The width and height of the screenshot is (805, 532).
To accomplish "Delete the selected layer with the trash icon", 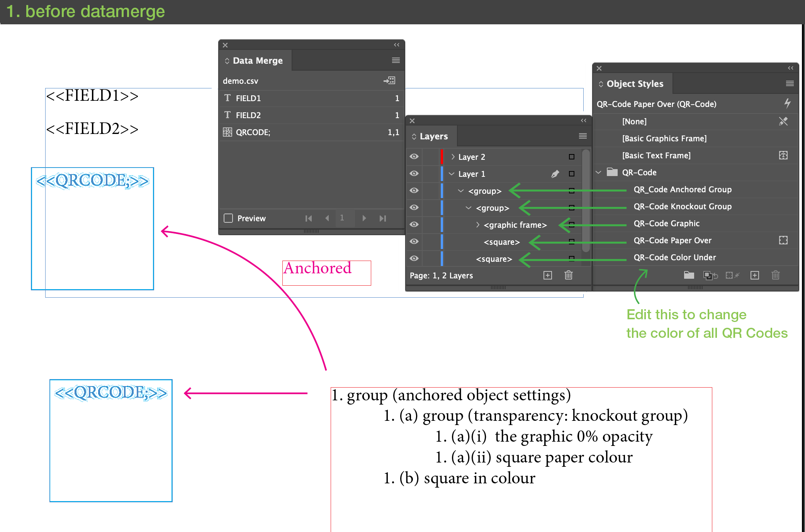I will pos(568,275).
